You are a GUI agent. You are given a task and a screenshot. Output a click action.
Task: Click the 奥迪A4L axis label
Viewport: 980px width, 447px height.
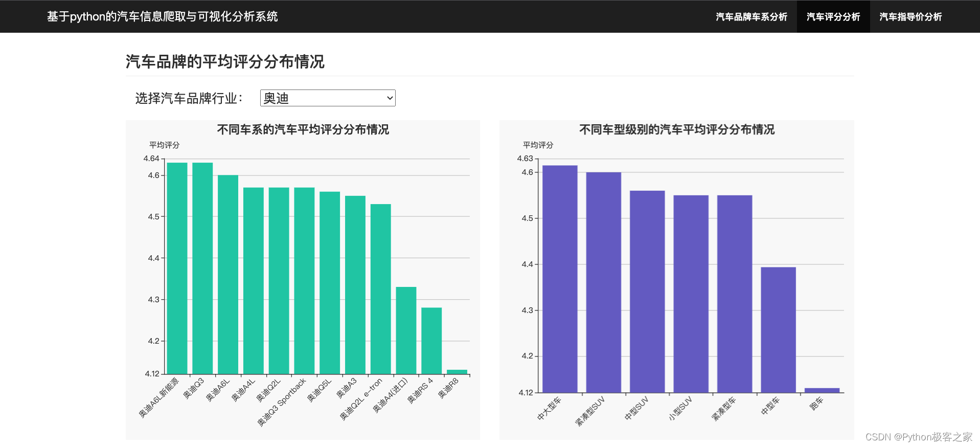point(243,390)
